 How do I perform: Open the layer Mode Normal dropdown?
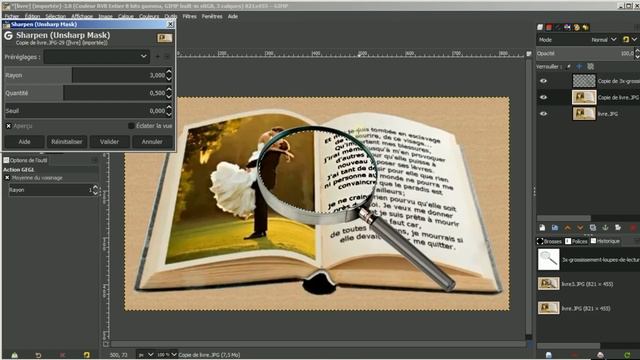coord(604,40)
